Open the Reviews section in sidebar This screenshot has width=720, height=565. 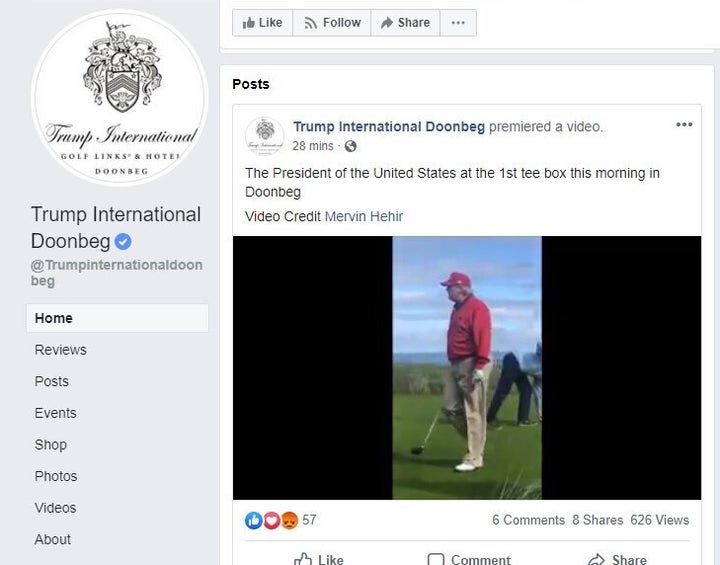[60, 350]
